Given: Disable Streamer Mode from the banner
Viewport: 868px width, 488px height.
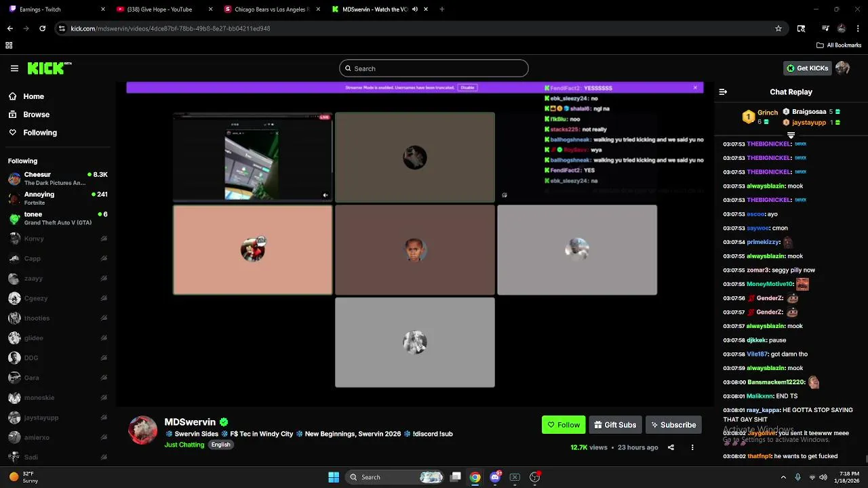Looking at the screenshot, I should tap(467, 87).
